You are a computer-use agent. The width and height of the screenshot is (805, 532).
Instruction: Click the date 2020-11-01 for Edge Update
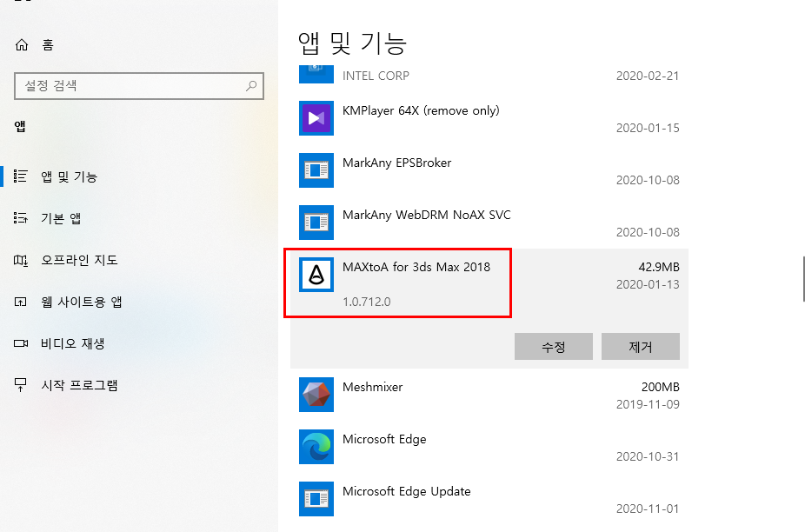click(648, 509)
